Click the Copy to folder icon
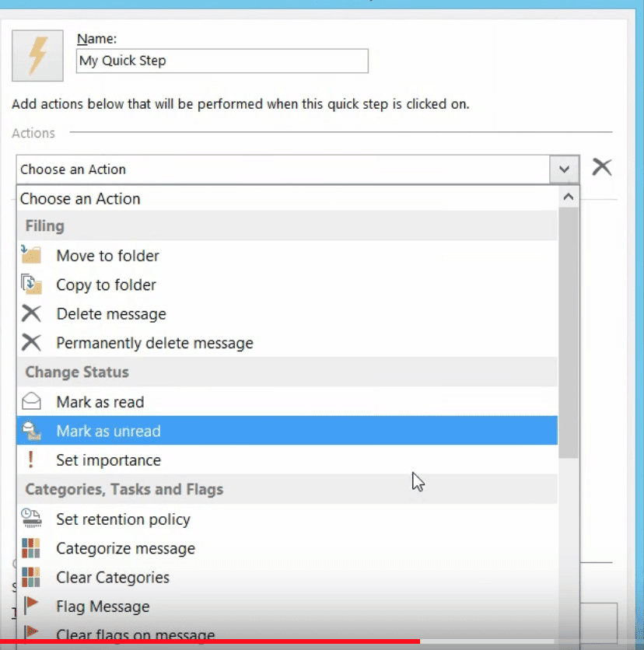 pos(31,285)
